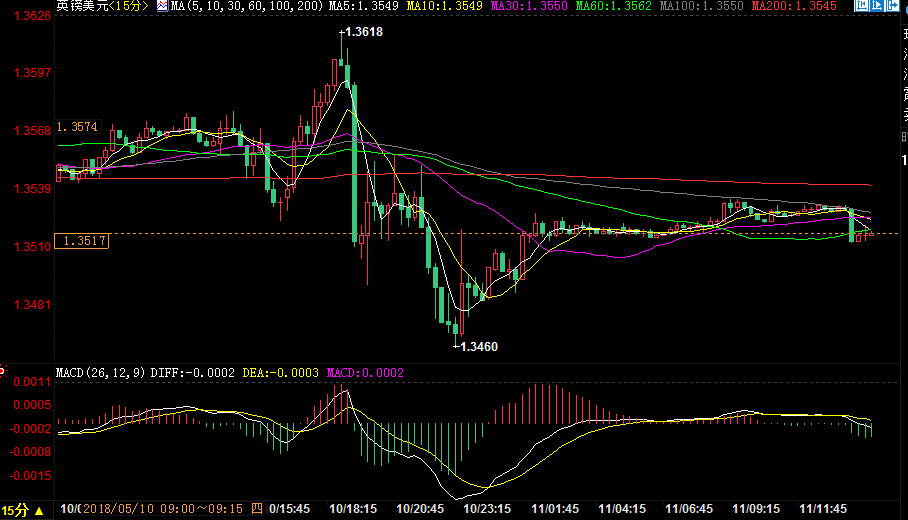The image size is (908, 520).
Task: Open MA(5,10,30,60,100,200) indicator parameters
Action: click(x=247, y=6)
